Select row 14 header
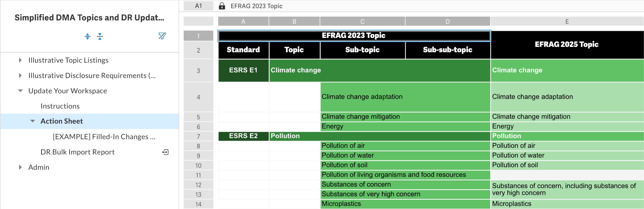The width and height of the screenshot is (644, 209). (x=198, y=204)
